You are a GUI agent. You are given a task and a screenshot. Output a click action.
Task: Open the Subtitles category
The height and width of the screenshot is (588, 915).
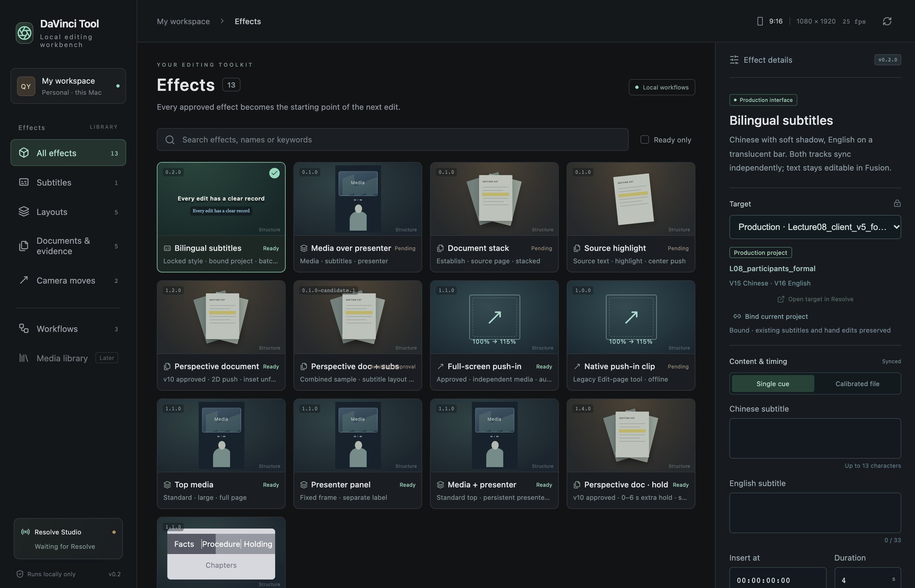[x=68, y=182]
